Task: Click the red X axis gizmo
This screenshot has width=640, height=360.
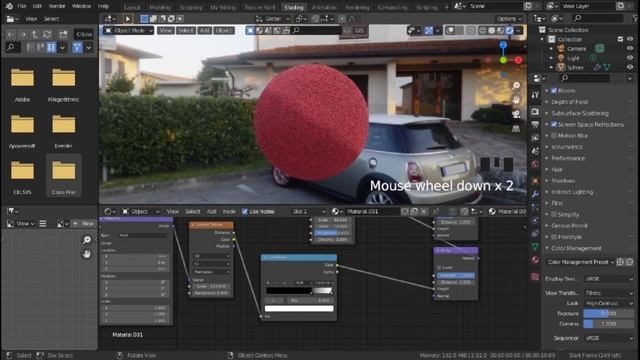Action: pyautogui.click(x=518, y=60)
